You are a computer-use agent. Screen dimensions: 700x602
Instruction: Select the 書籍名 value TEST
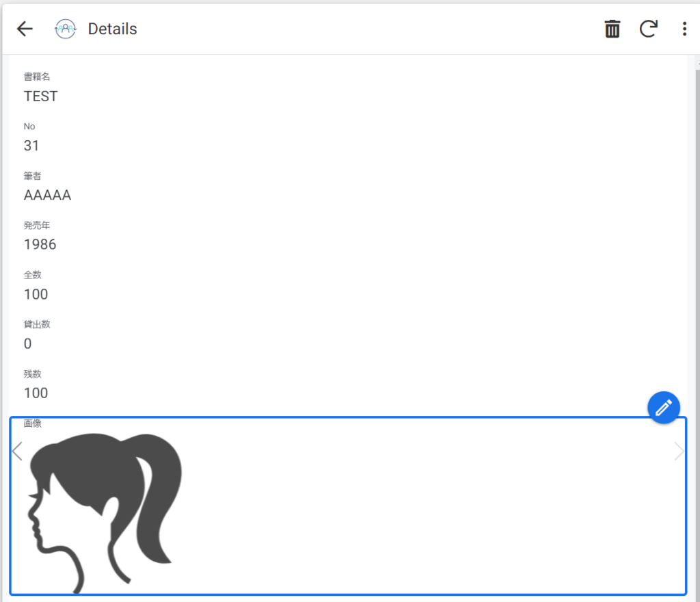click(x=40, y=96)
